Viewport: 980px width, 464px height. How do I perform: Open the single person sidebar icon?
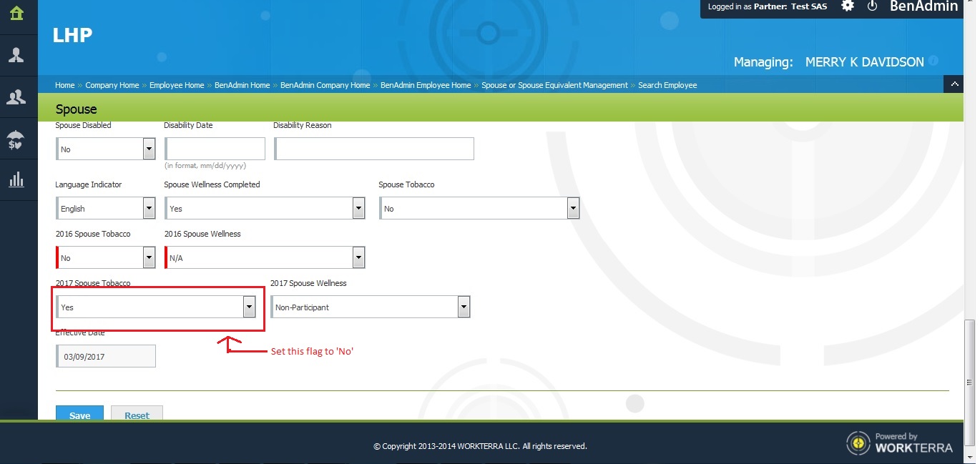16,55
